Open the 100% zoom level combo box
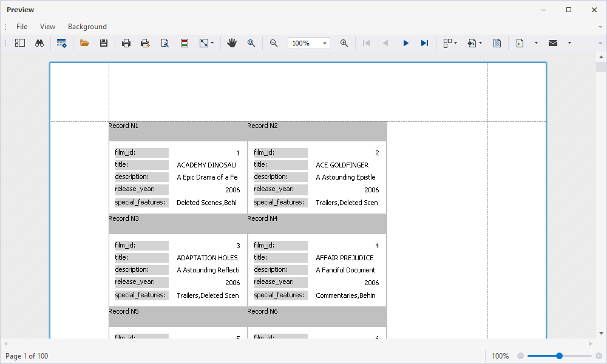The image size is (607, 364). 308,43
